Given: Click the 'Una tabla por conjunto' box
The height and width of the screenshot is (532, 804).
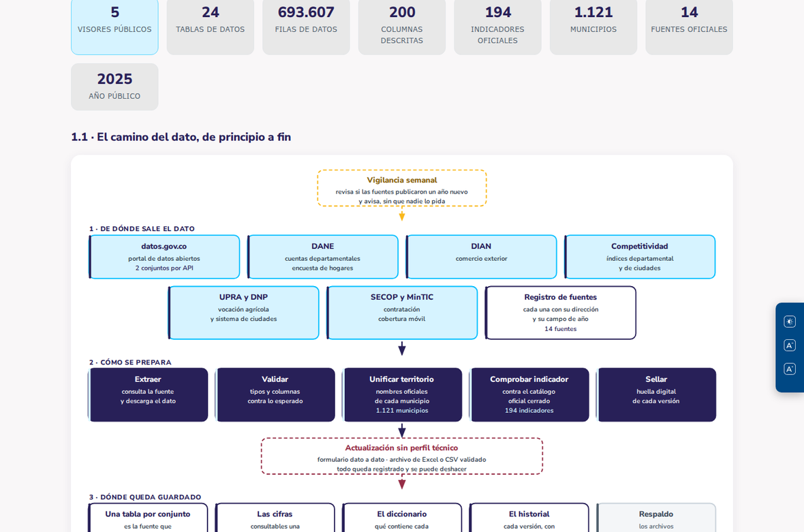Looking at the screenshot, I should coord(148,518).
